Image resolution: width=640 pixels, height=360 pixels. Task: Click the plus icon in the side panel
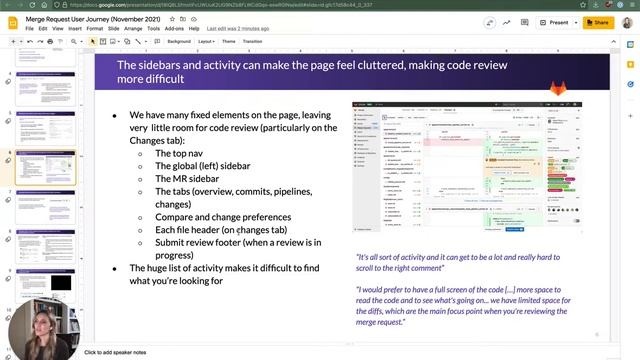click(631, 116)
